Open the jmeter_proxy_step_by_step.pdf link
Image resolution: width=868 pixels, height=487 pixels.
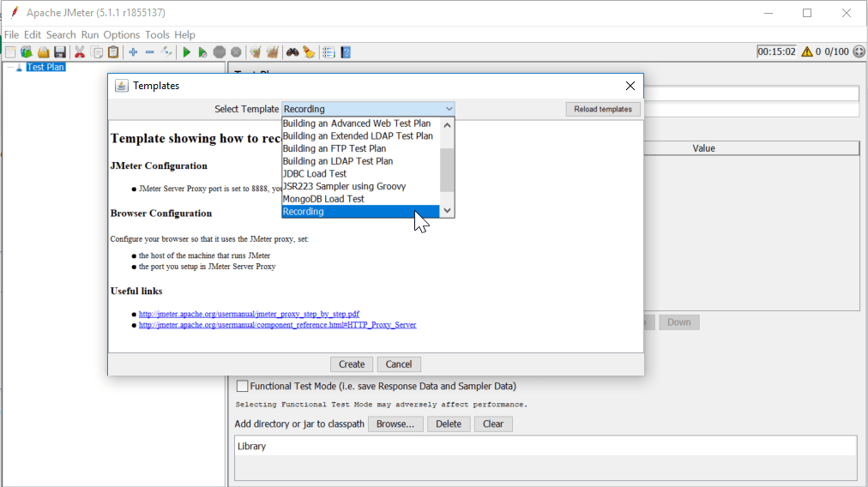click(249, 314)
